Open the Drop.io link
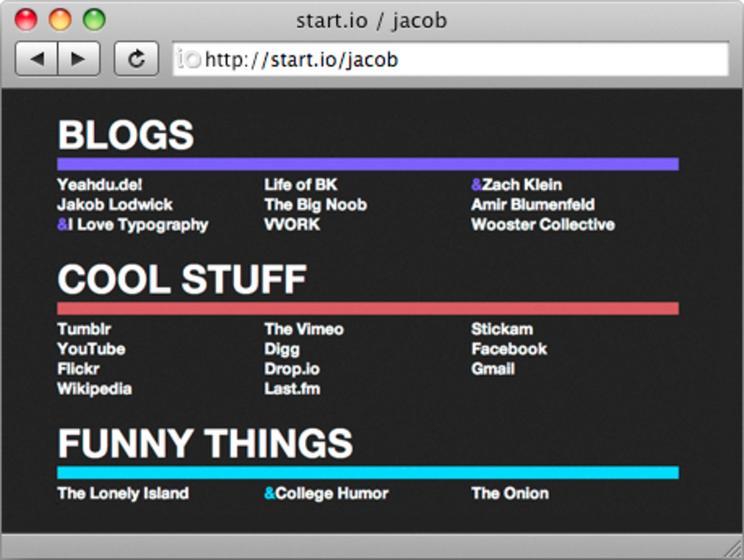Screen dimensions: 744x560 tap(292, 369)
